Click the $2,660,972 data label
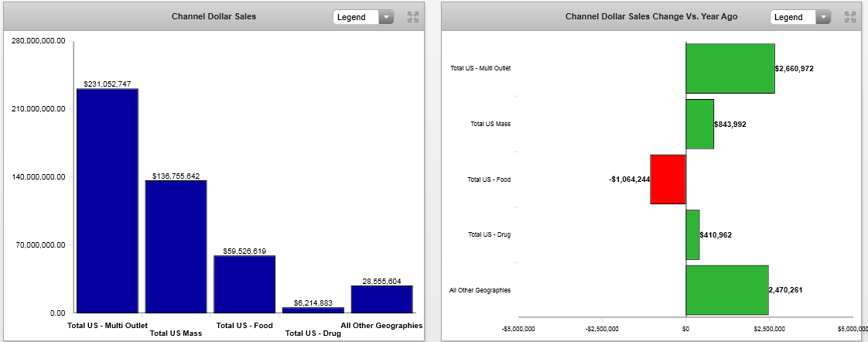 coord(795,68)
